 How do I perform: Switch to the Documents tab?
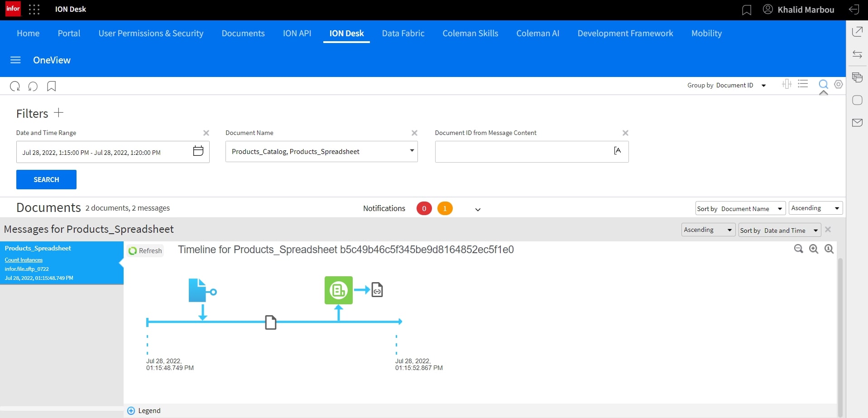point(243,33)
